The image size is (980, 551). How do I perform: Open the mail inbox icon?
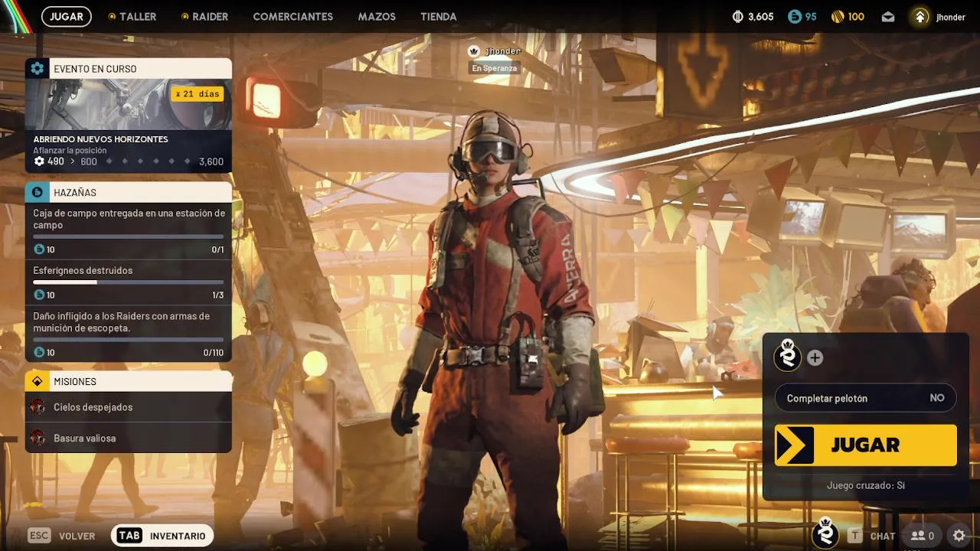click(x=887, y=17)
